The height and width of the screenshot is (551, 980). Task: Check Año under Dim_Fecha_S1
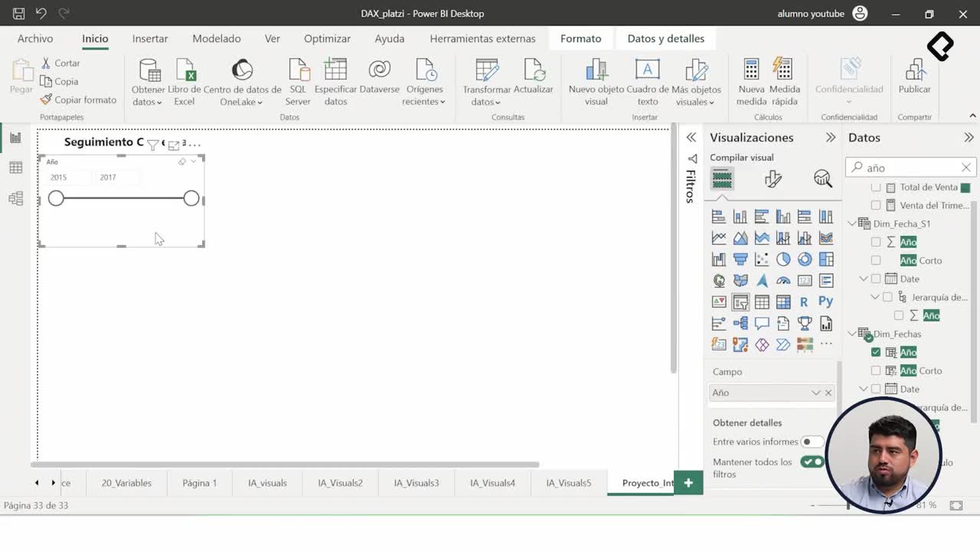click(876, 242)
